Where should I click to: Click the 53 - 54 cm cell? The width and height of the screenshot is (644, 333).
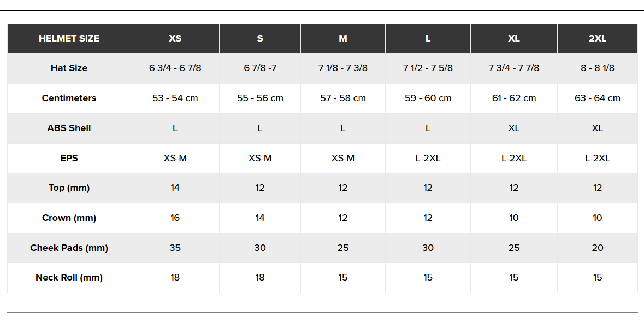[x=175, y=98]
